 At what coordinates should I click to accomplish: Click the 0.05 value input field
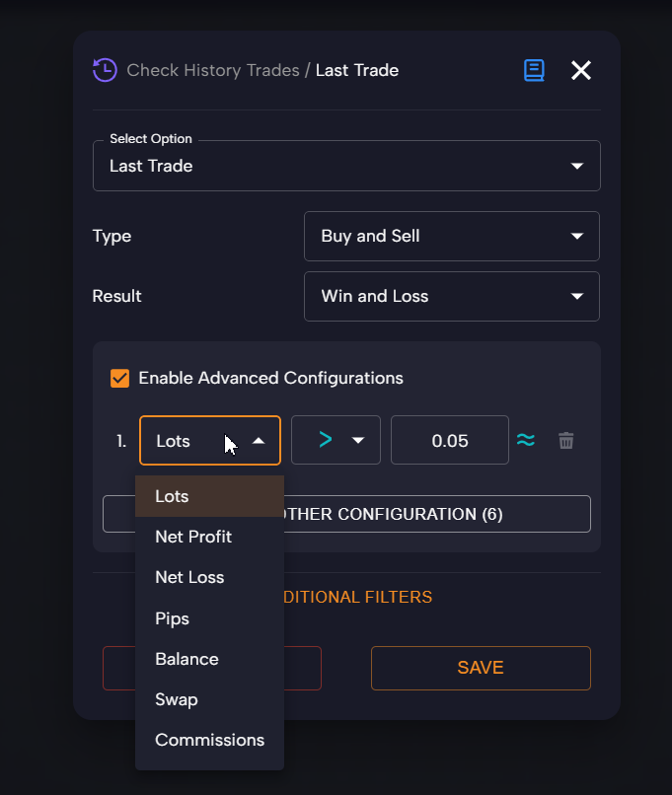pyautogui.click(x=450, y=440)
